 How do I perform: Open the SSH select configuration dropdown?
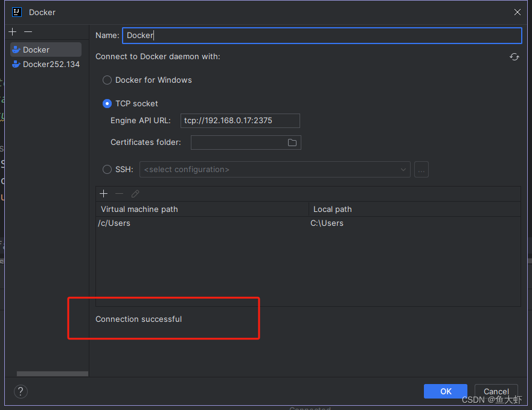pos(275,169)
